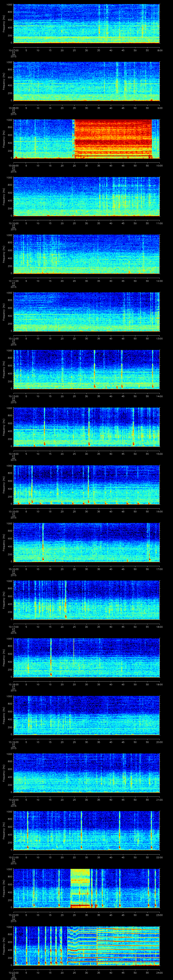Open the spectrogram panel starting at 10:10:00
The width and height of the screenshot is (173, 980).
86,197
